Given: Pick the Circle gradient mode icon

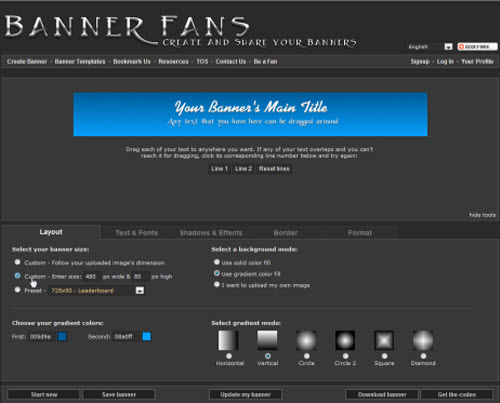Looking at the screenshot, I should (x=306, y=340).
